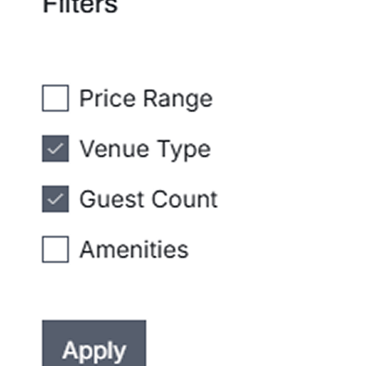Click the Amenities label text
Image resolution: width=375 pixels, height=366 pixels.
click(134, 249)
